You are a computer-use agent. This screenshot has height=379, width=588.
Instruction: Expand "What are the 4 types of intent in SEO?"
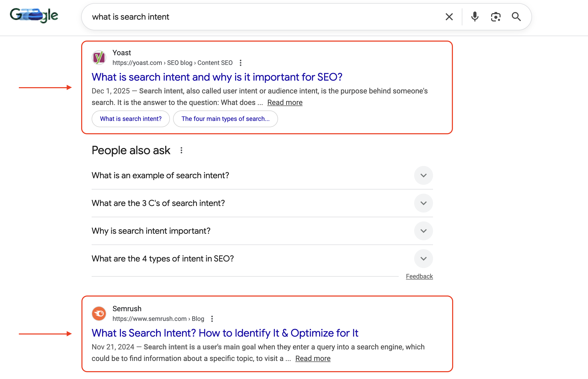423,259
